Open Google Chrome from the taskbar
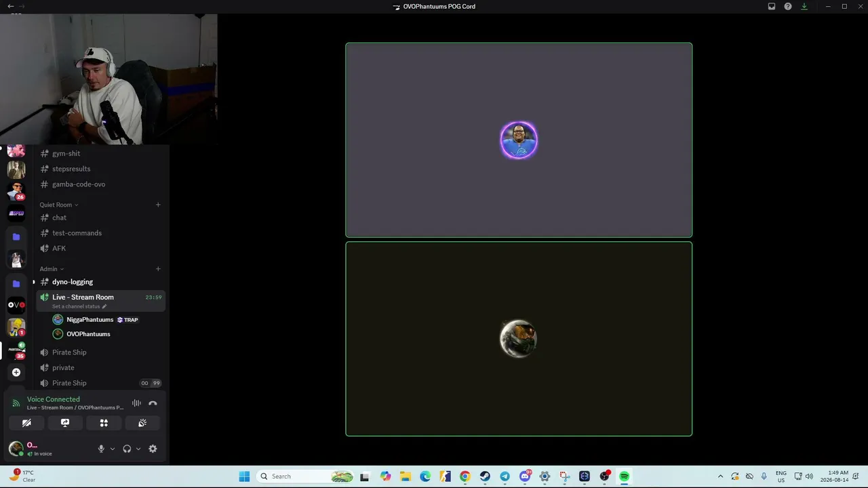This screenshot has width=868, height=488. 465,476
